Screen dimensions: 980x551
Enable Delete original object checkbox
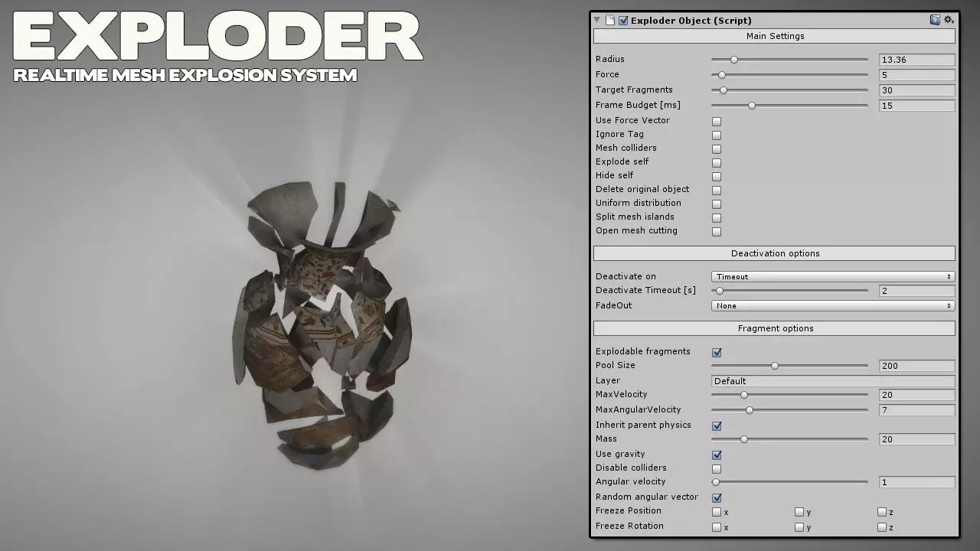(717, 190)
